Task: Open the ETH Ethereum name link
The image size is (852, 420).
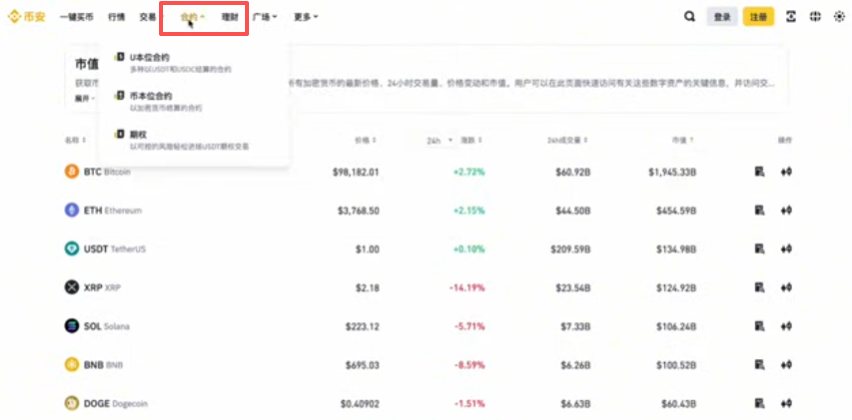Action: pyautogui.click(x=112, y=210)
